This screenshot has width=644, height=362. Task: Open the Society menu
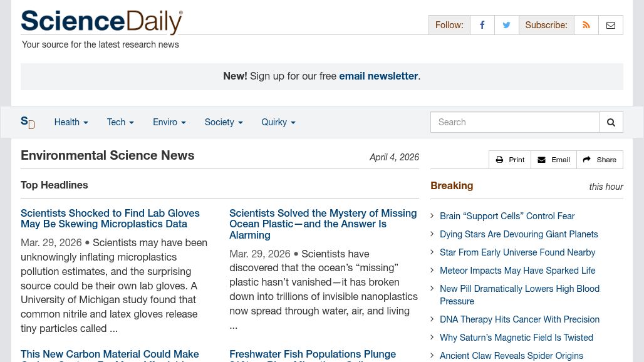point(223,122)
